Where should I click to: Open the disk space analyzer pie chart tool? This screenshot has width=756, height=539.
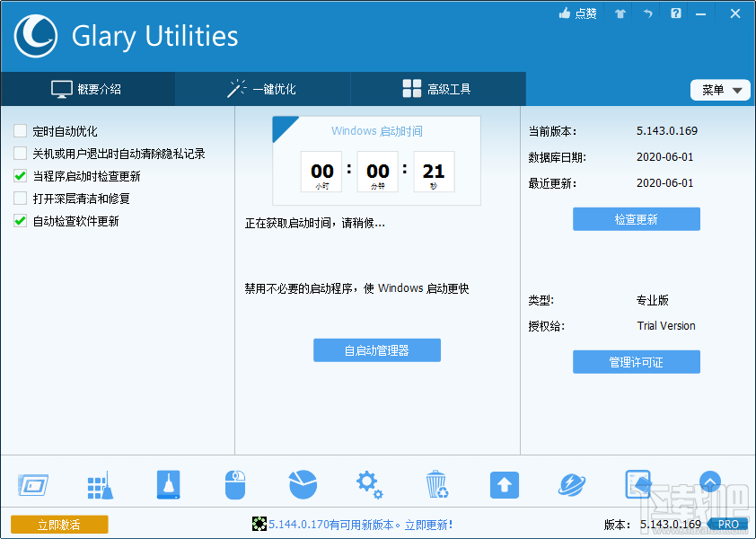(x=303, y=484)
